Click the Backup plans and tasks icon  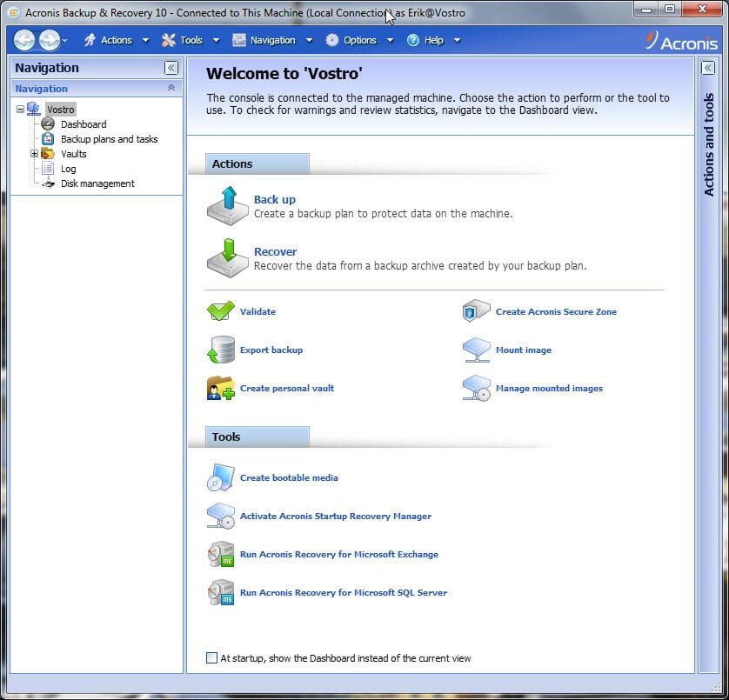48,138
